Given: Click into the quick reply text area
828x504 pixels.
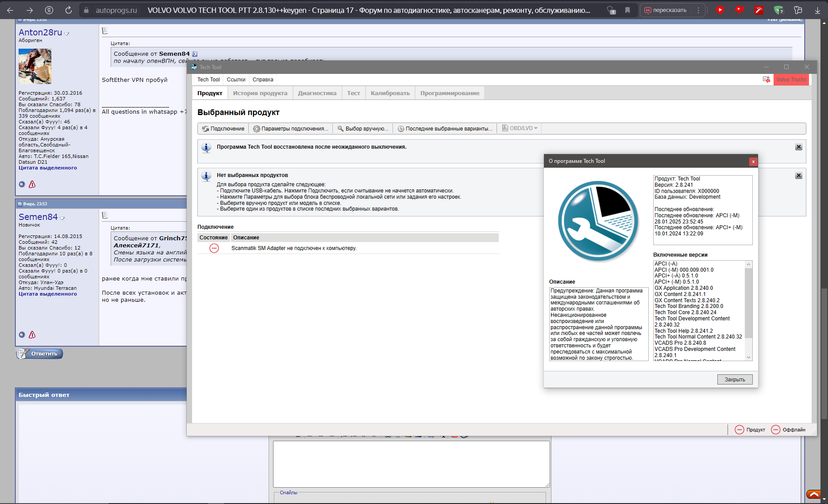Looking at the screenshot, I should [412, 464].
